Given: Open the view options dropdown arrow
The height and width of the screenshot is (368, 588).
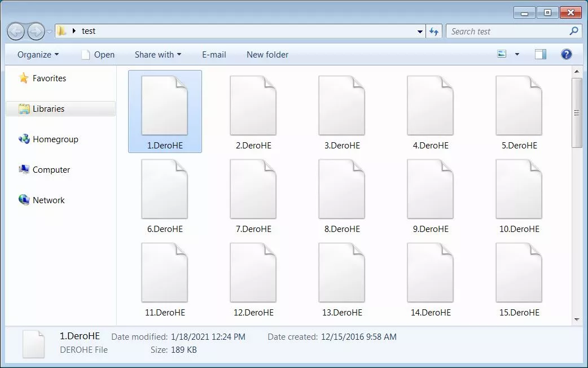Looking at the screenshot, I should pos(517,55).
